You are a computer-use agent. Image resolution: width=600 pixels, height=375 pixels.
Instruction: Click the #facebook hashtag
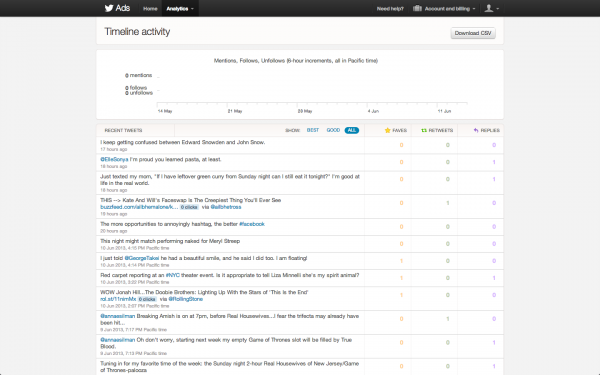click(252, 224)
